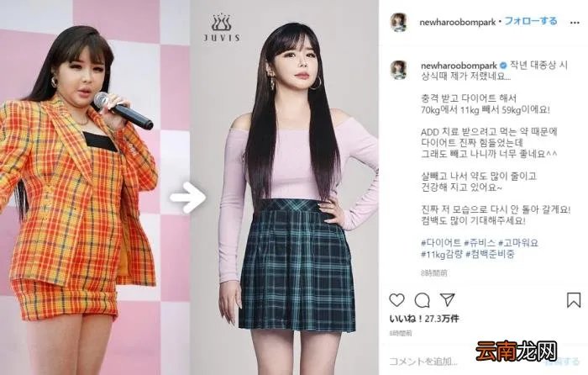
Task: Open the #고마워요 hashtag
Action: 518,243
